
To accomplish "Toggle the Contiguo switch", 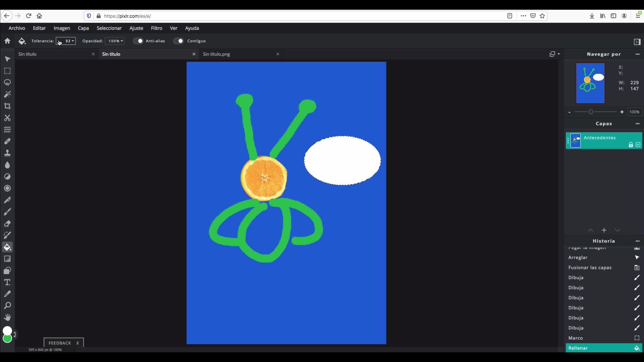I will 179,41.
